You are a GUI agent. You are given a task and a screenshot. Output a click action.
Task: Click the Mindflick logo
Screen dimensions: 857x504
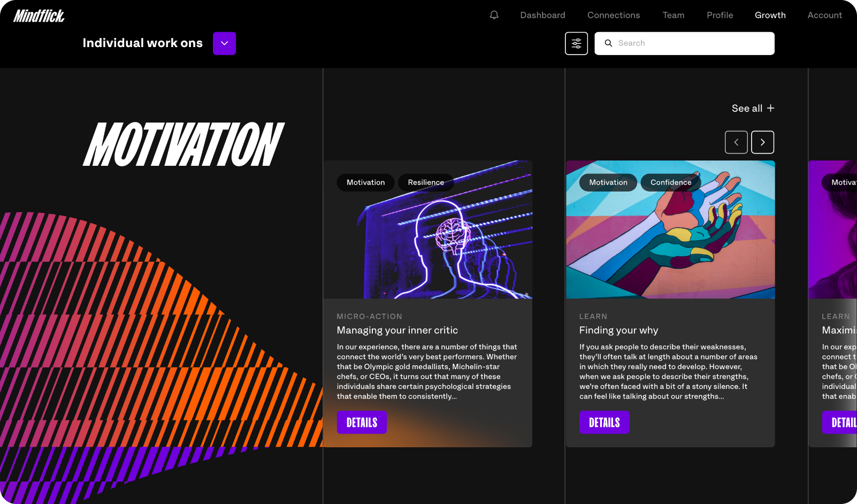pyautogui.click(x=39, y=16)
